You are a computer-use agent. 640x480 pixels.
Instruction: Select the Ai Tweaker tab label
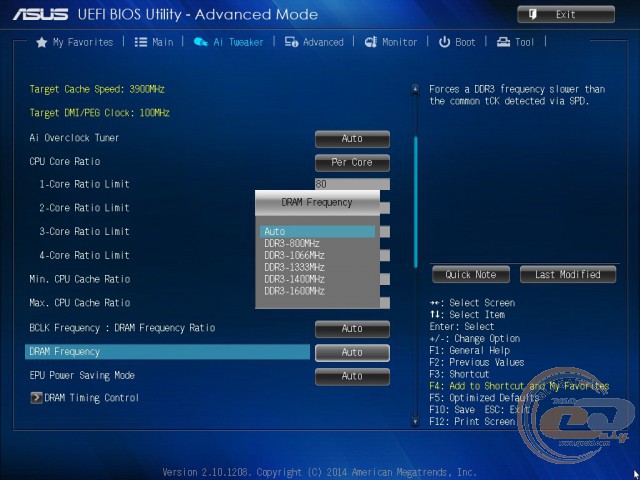[x=238, y=42]
